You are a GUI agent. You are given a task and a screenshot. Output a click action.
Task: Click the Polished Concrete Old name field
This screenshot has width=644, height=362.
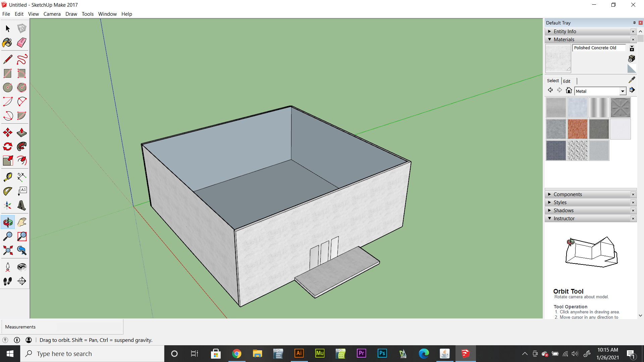click(599, 48)
